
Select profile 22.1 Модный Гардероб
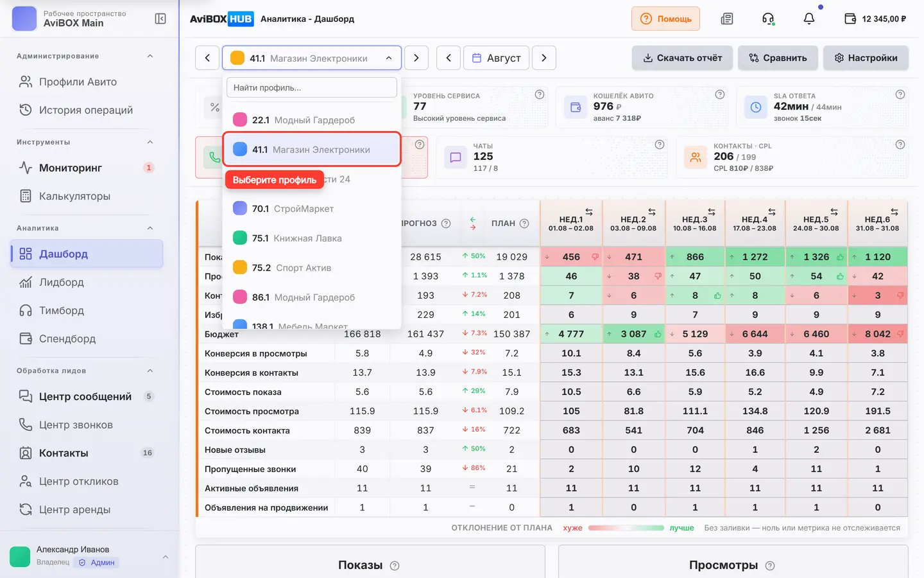pos(312,120)
